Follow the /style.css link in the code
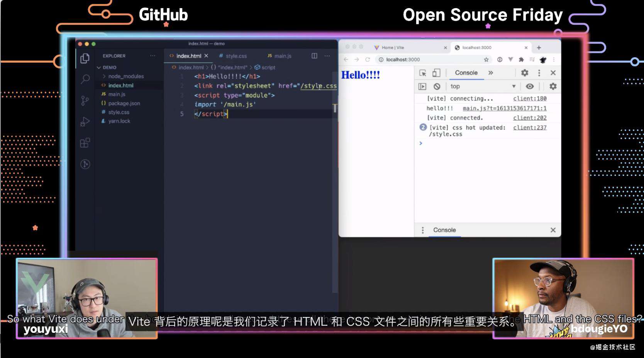The width and height of the screenshot is (644, 358). click(x=319, y=86)
